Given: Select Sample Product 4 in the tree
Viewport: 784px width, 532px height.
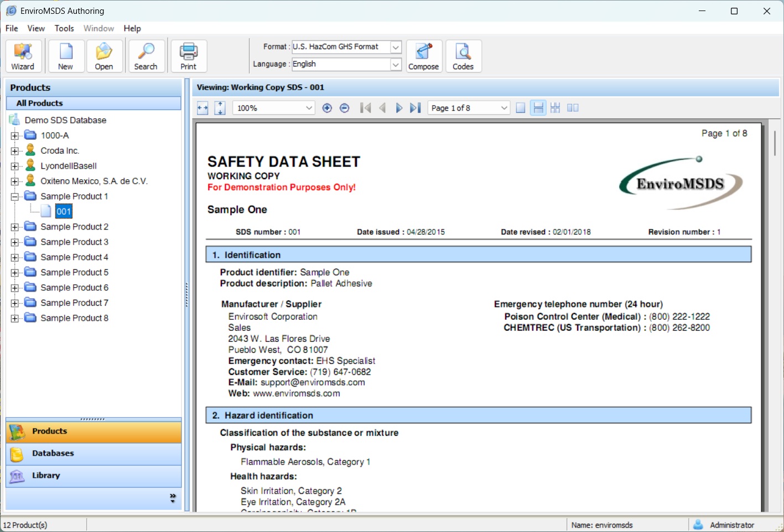Looking at the screenshot, I should click(74, 257).
